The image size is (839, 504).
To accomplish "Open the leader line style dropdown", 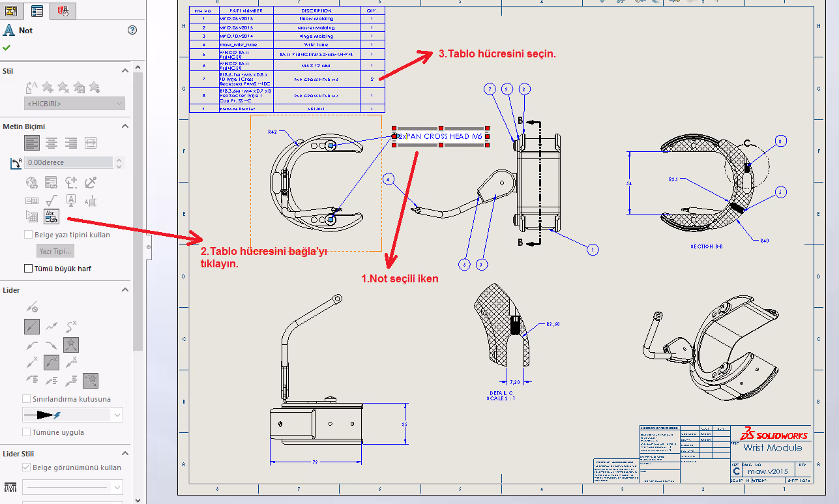I will (x=72, y=487).
